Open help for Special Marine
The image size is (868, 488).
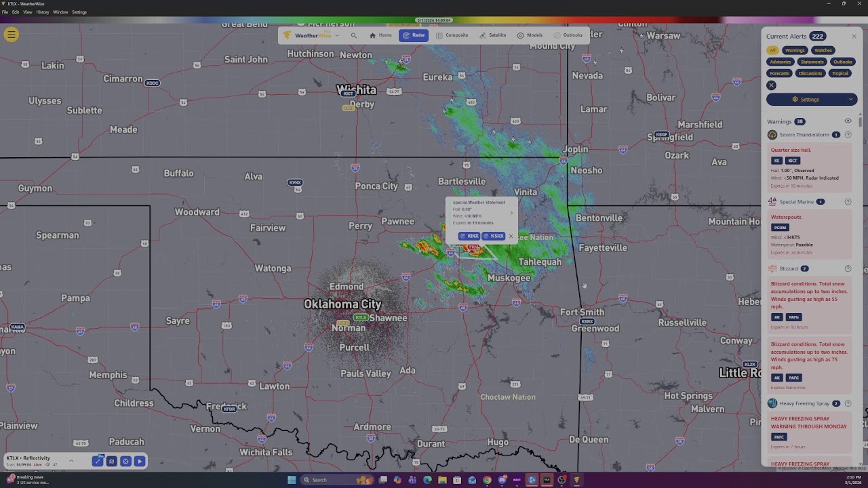coord(848,202)
